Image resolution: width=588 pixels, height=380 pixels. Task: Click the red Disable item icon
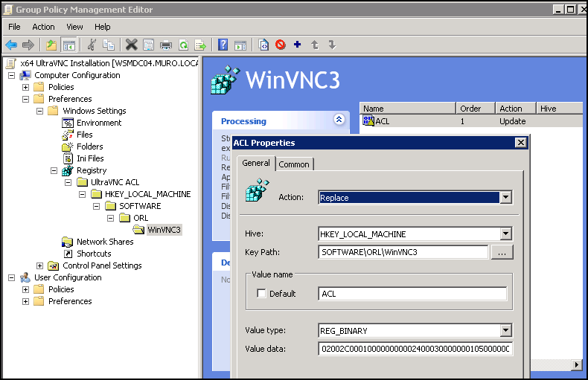click(281, 45)
